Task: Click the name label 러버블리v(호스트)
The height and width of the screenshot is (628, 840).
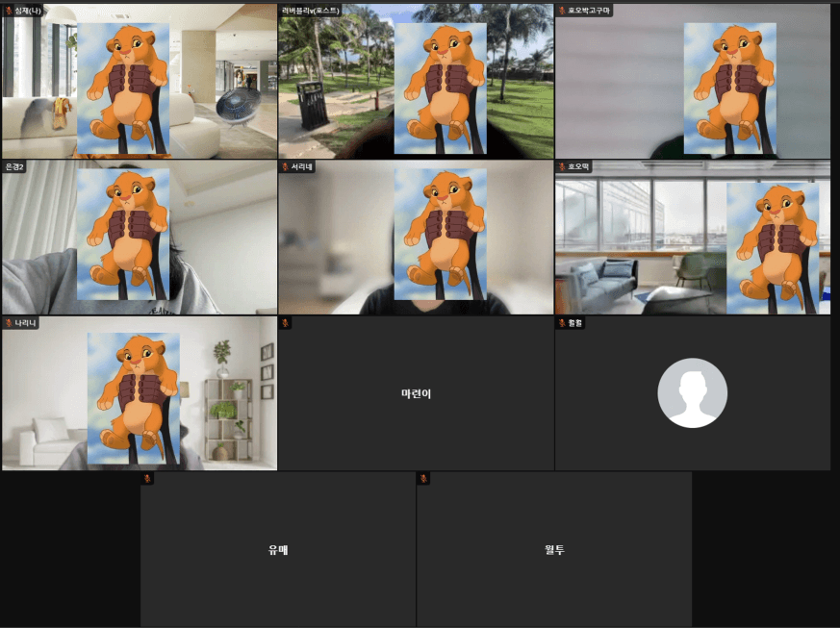Action: point(311,11)
